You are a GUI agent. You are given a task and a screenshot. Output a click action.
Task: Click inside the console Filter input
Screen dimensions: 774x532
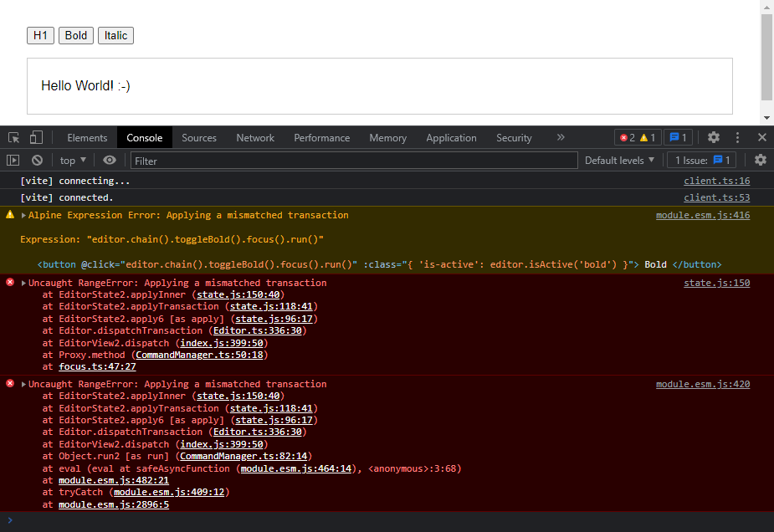pos(335,160)
